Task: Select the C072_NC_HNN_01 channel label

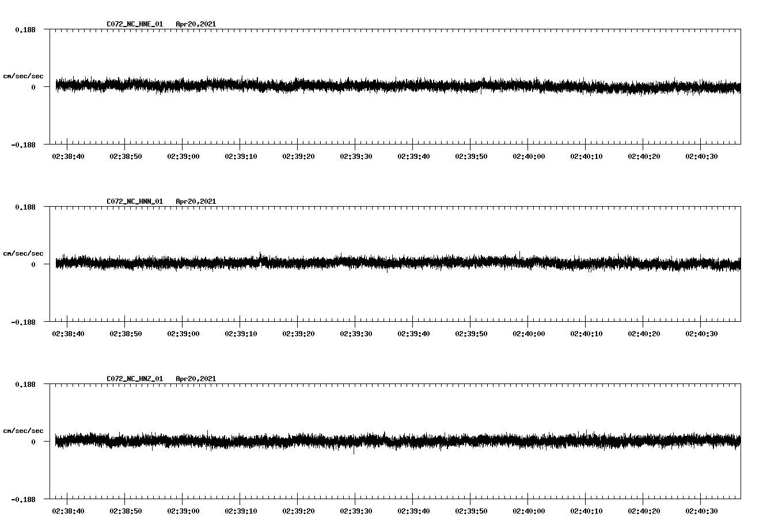Action: coord(134,201)
